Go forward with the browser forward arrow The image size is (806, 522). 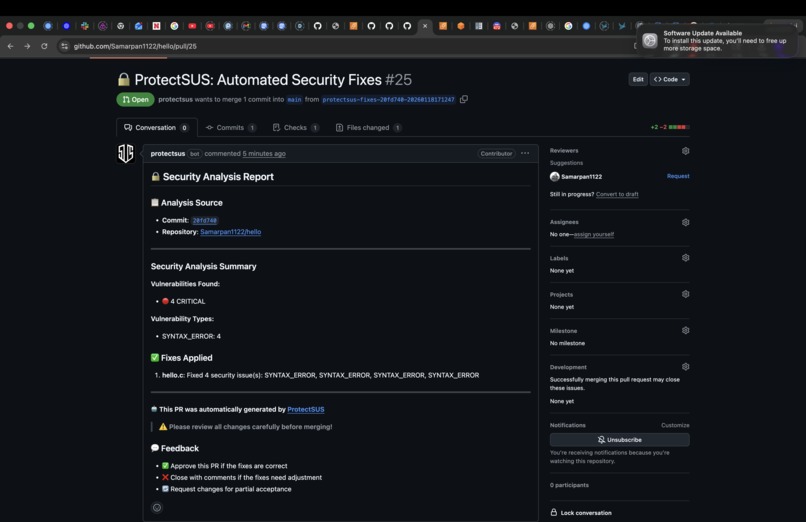coord(27,46)
